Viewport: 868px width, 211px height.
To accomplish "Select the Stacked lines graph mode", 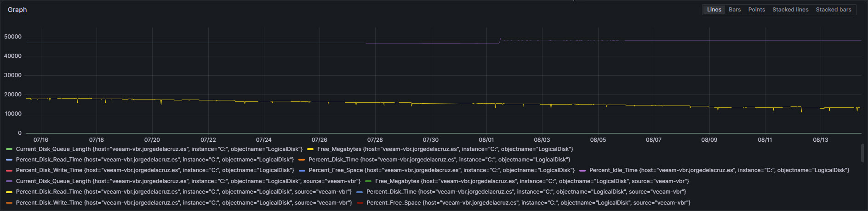I will click(x=790, y=10).
